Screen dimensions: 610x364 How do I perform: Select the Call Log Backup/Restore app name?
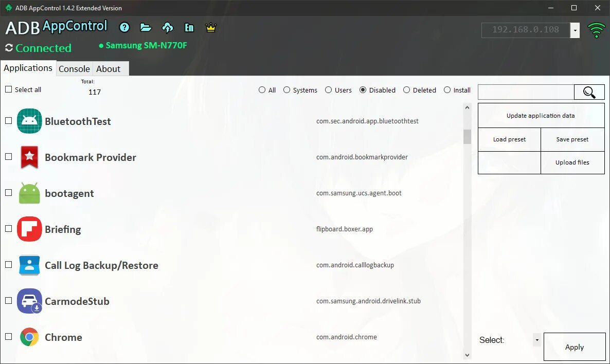[101, 265]
